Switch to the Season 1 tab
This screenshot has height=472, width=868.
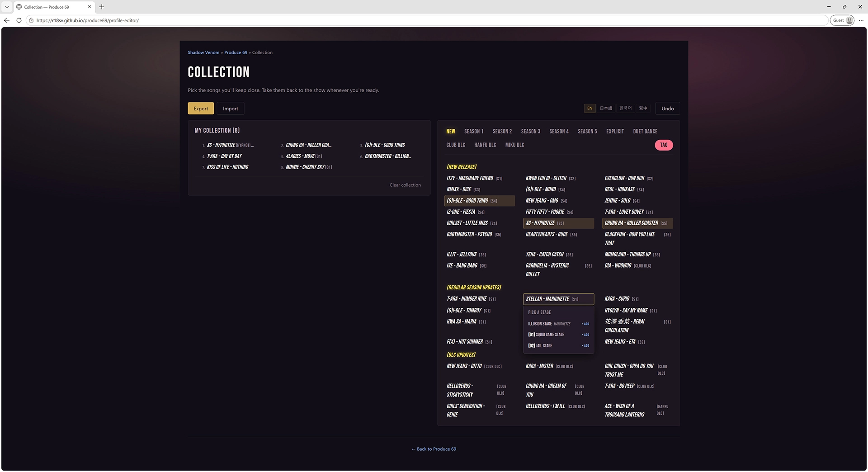[474, 132]
